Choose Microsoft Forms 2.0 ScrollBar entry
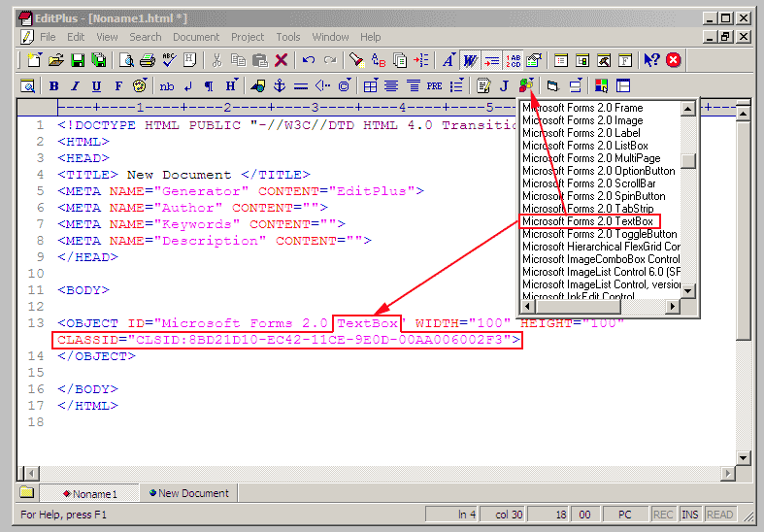Viewport: 764px width, 532px height. (x=588, y=183)
